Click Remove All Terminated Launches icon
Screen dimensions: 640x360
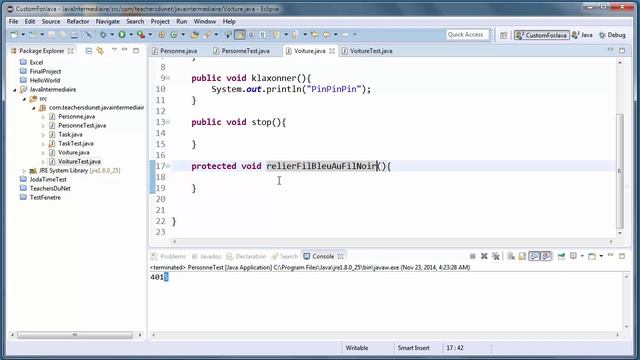coord(496,256)
